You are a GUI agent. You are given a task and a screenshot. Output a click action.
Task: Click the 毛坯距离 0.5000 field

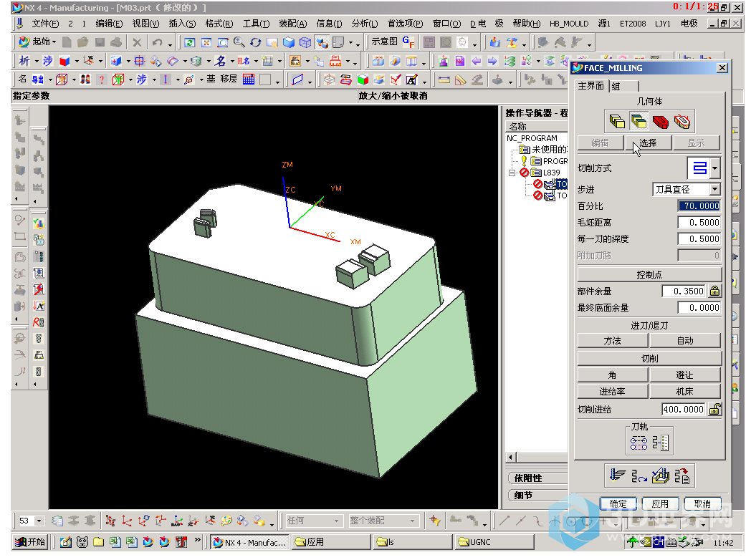[699, 222]
